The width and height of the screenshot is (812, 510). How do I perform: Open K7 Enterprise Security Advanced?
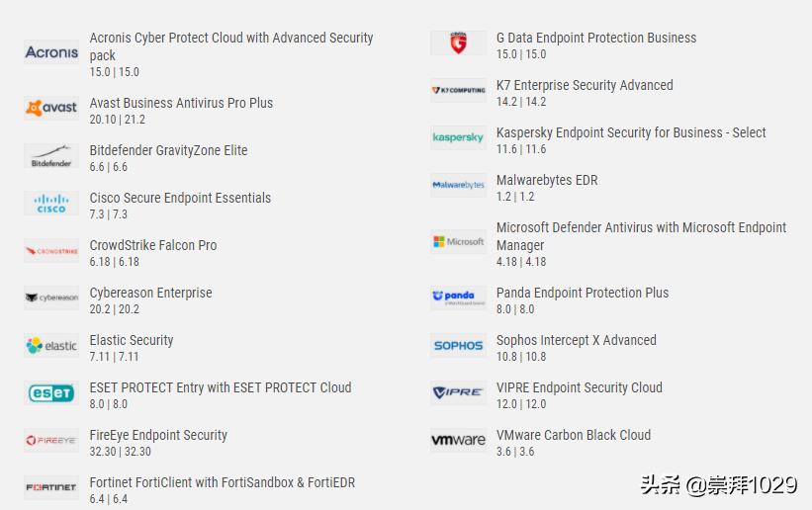[x=585, y=85]
